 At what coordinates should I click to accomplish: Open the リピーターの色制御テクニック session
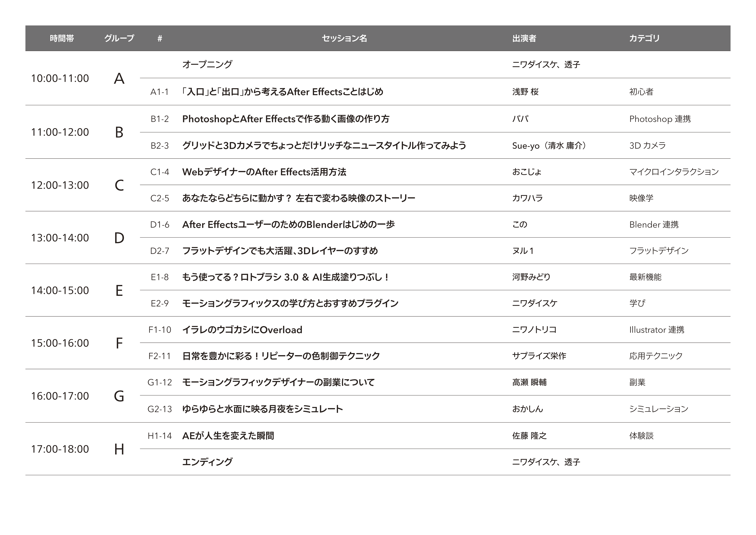click(x=281, y=356)
